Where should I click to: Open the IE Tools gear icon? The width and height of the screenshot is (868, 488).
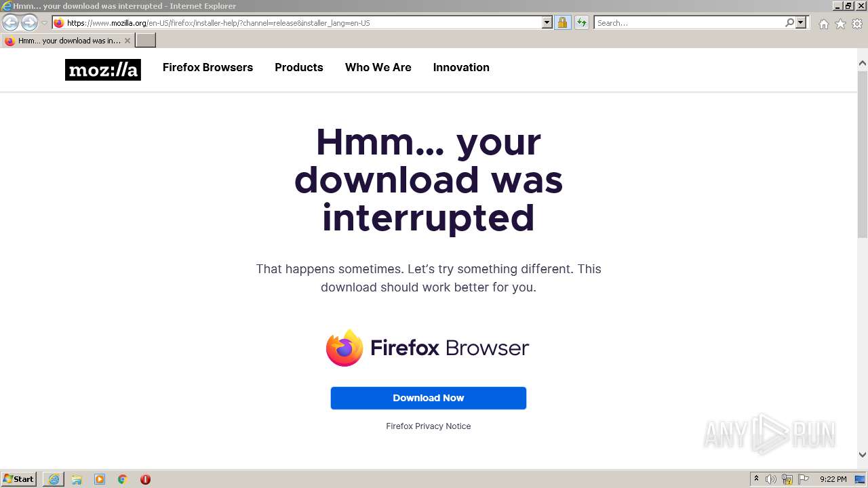(x=857, y=24)
